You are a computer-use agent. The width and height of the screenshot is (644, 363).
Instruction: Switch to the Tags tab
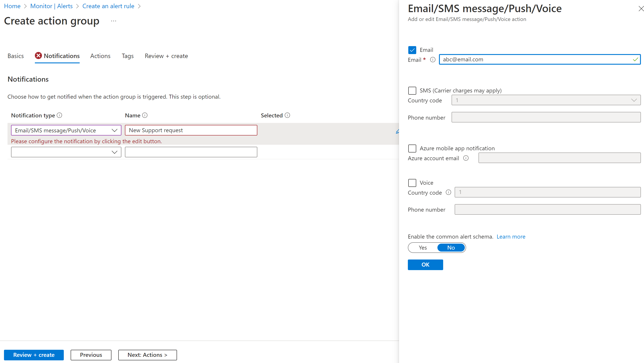(128, 56)
